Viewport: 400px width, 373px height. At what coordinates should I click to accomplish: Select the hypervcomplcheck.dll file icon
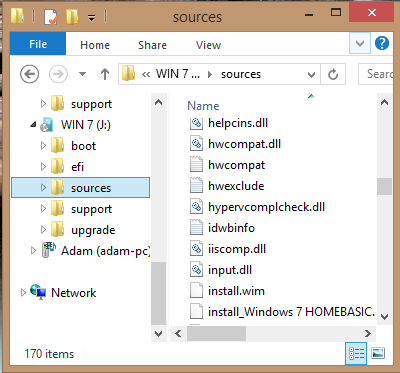click(x=196, y=207)
